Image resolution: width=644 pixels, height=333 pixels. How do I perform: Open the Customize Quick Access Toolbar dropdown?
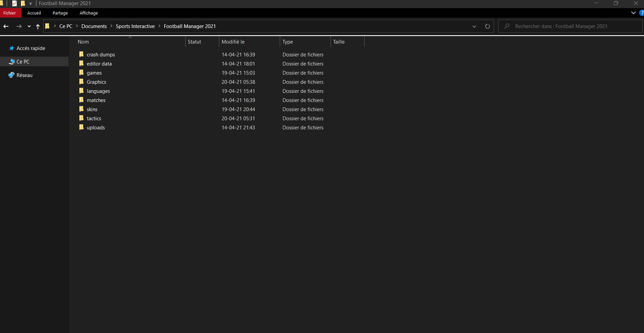[31, 4]
